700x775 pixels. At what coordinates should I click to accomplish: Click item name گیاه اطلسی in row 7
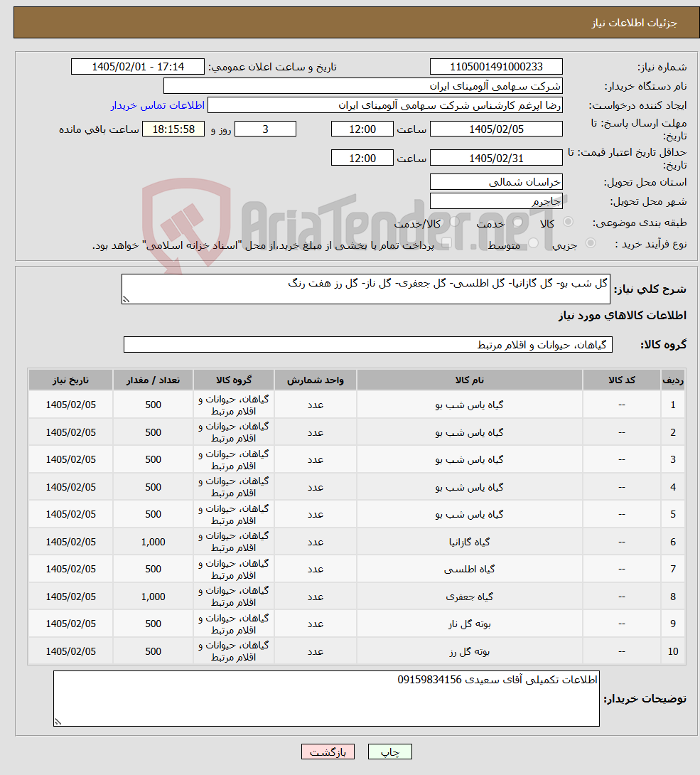click(x=469, y=570)
